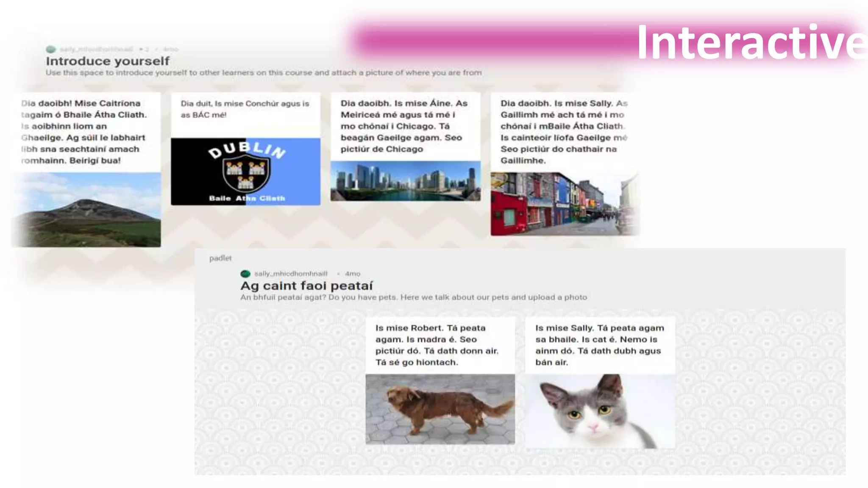Open the mountain landscape photo
Screen dimensions: 868x488
[87, 210]
